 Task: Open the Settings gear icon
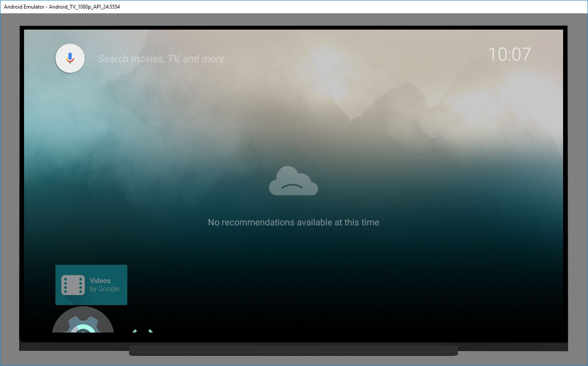click(83, 320)
